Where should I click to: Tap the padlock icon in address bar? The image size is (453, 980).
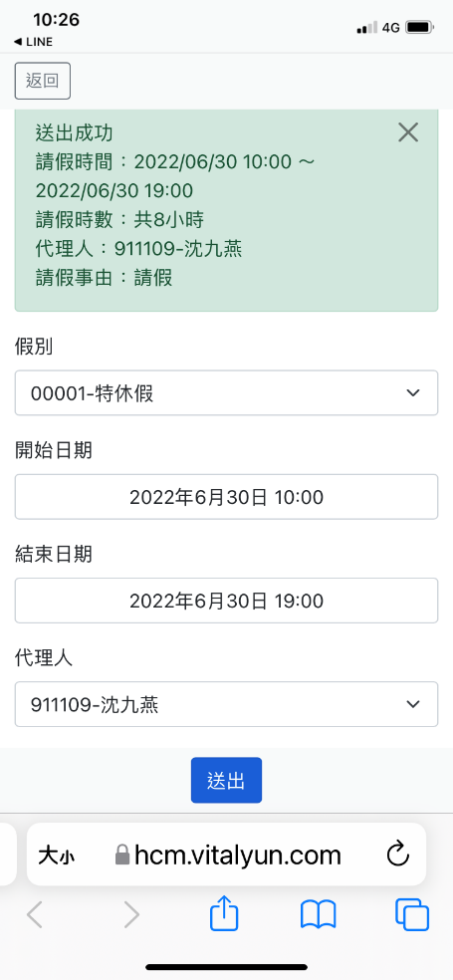pos(123,855)
